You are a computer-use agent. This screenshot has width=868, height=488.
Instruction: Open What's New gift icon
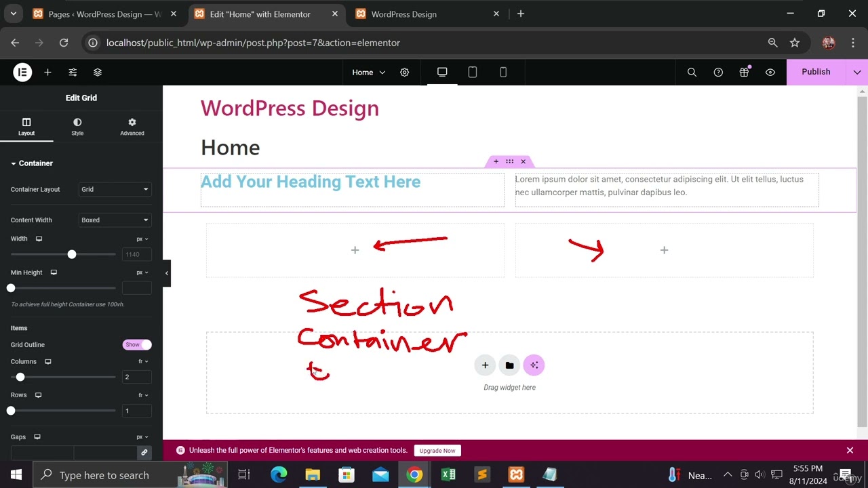tap(744, 72)
